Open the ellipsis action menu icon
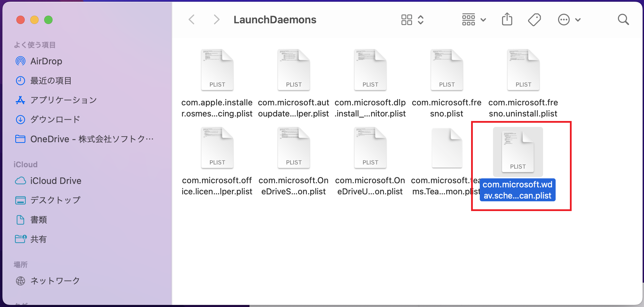Viewport: 644px width, 307px height. [x=564, y=20]
